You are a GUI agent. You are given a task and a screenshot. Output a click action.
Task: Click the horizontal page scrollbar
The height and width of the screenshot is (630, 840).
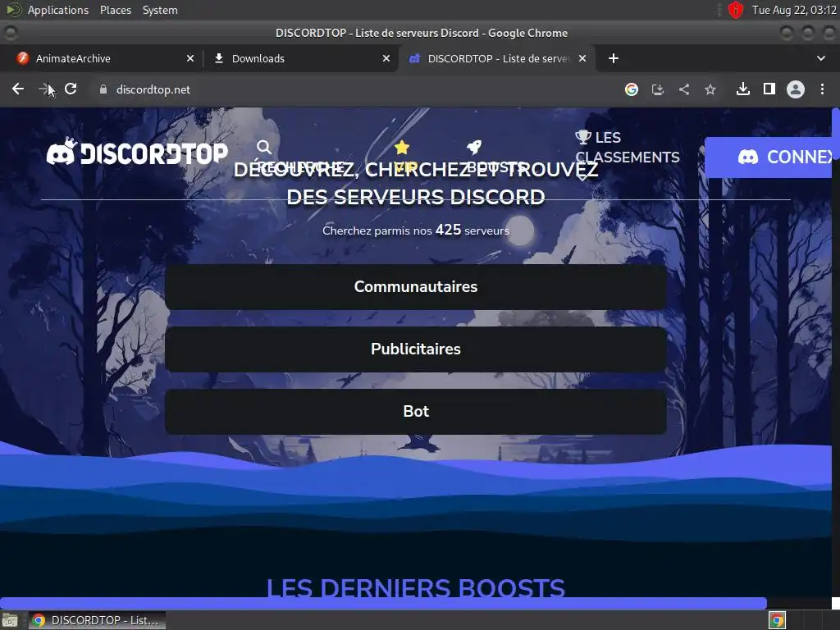point(384,603)
